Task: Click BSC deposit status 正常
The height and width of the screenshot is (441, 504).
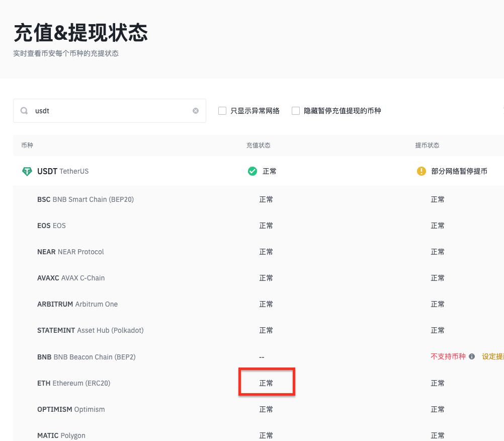Action: (x=266, y=199)
